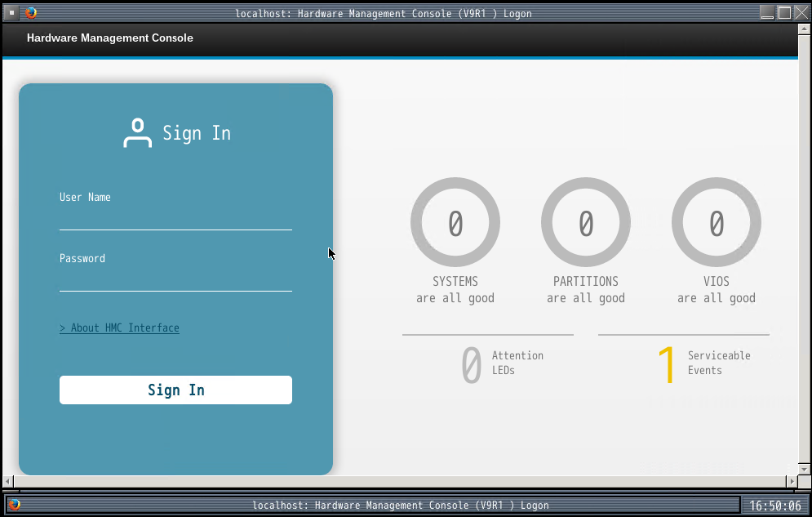The image size is (812, 517).
Task: Click the Firefox icon in the bottom taskbar
Action: 15,505
